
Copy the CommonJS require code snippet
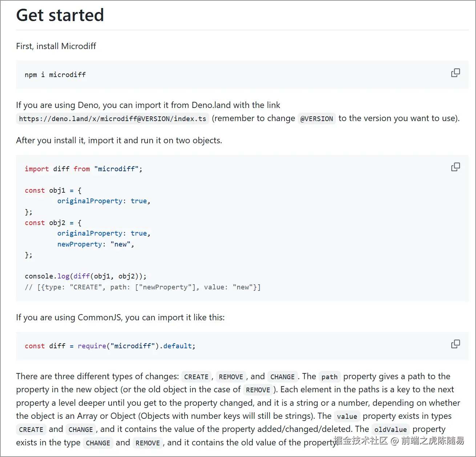point(455,344)
